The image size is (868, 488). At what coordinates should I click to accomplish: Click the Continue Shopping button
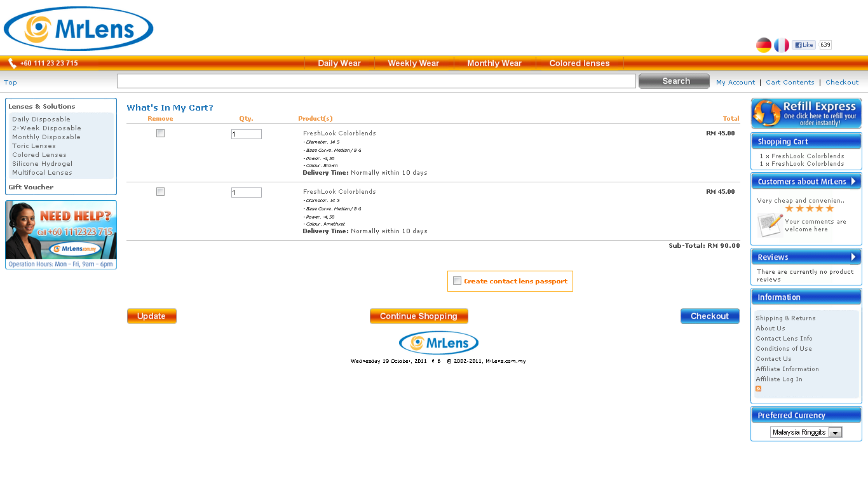(419, 316)
